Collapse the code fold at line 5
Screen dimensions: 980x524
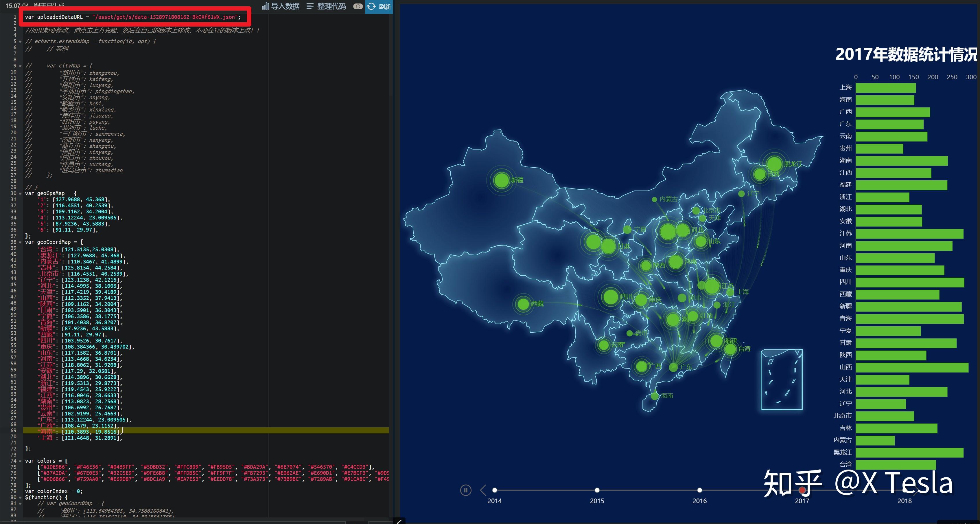point(20,41)
